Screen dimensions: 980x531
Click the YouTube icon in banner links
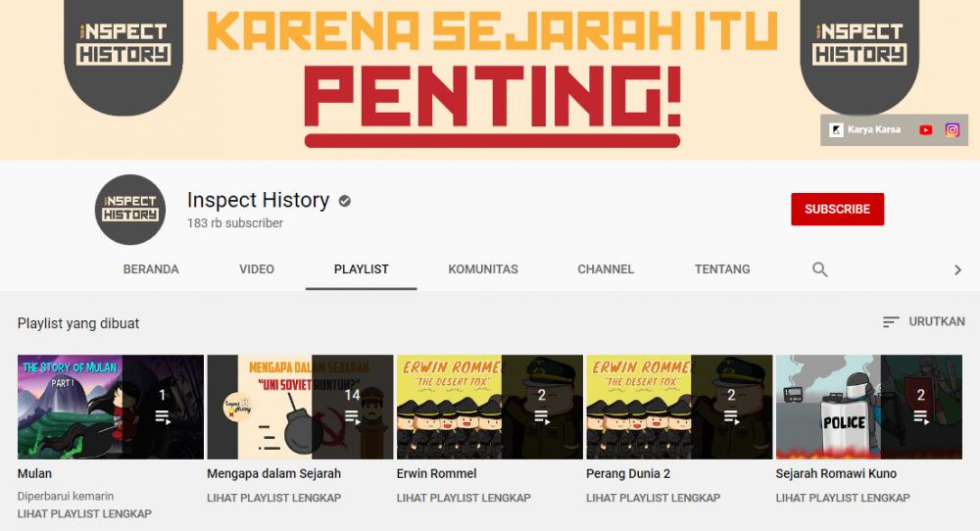click(926, 130)
